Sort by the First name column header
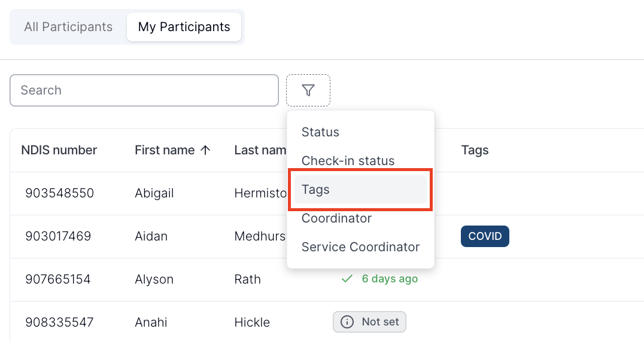644x341 pixels. tap(165, 150)
